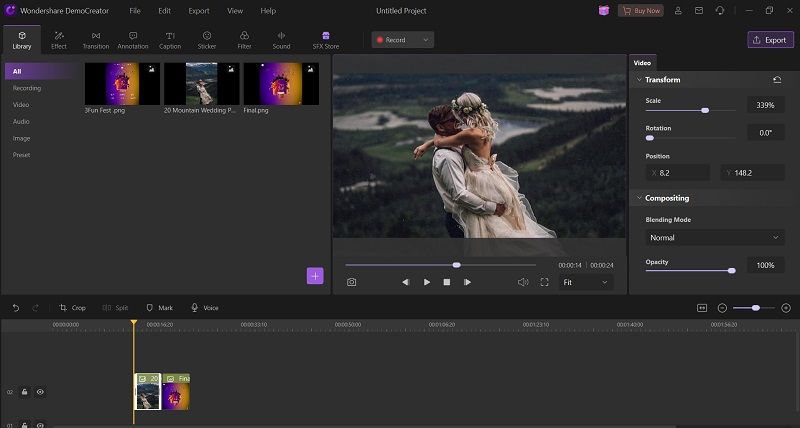Select the Image category
Viewport: 800px width, 428px height.
pos(21,138)
